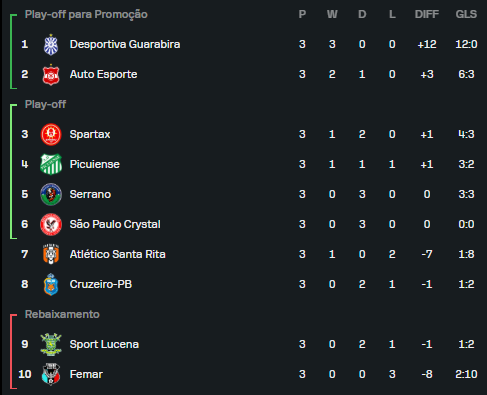Sort the table by the DIFF column header
Image resolution: width=487 pixels, height=395 pixels.
427,14
